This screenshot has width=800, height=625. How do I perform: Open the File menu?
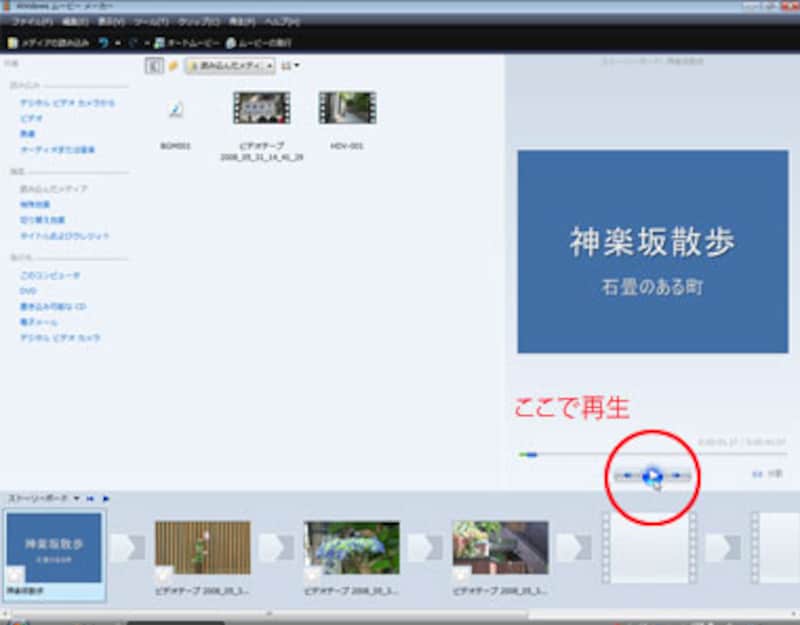(32, 21)
